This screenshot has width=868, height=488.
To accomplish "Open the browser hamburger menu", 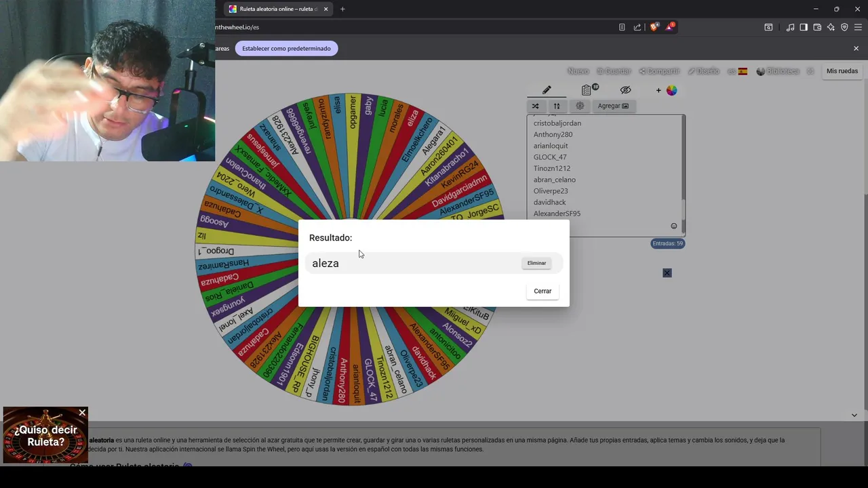I will [858, 27].
